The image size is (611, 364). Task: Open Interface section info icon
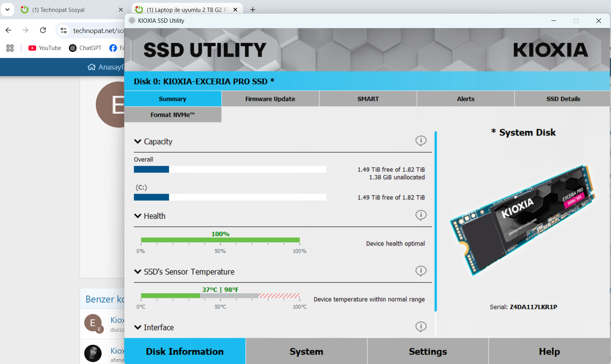[421, 327]
